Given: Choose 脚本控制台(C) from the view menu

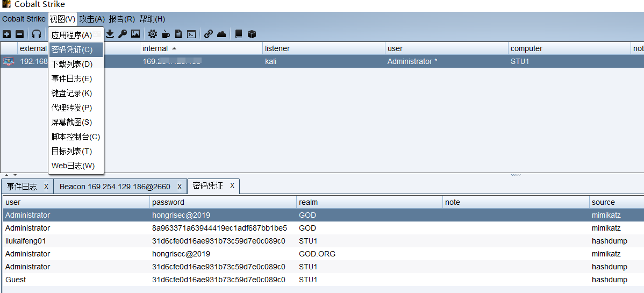Looking at the screenshot, I should pyautogui.click(x=76, y=137).
